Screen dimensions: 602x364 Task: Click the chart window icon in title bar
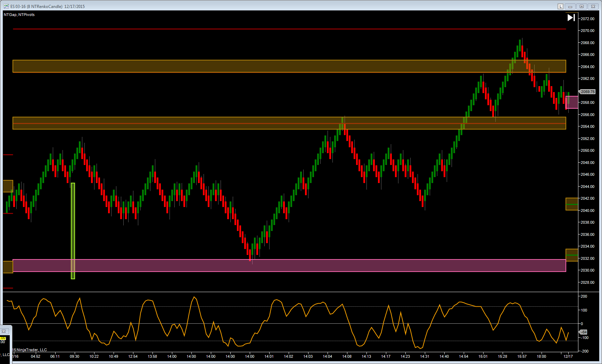6,6
